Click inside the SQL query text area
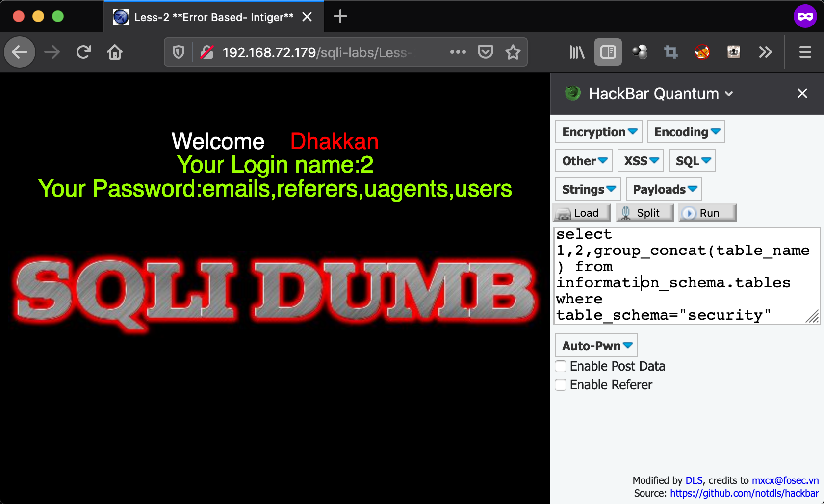824x504 pixels. tap(687, 276)
